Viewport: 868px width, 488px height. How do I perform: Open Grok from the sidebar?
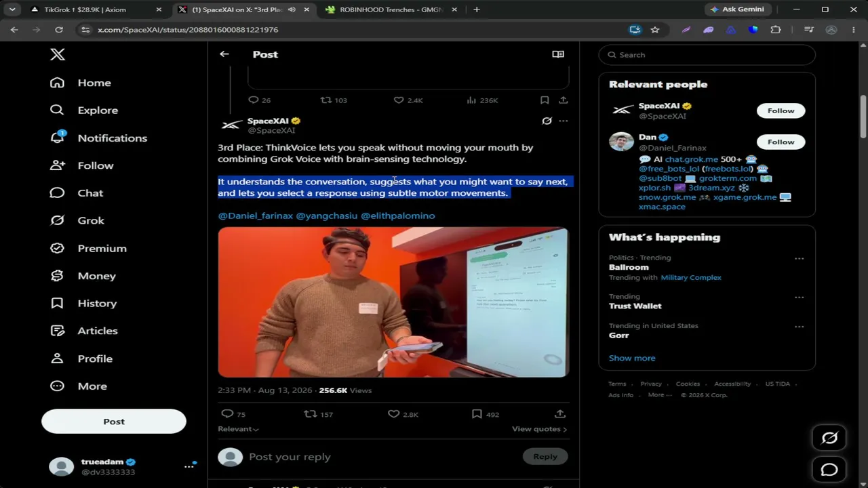coord(77,220)
